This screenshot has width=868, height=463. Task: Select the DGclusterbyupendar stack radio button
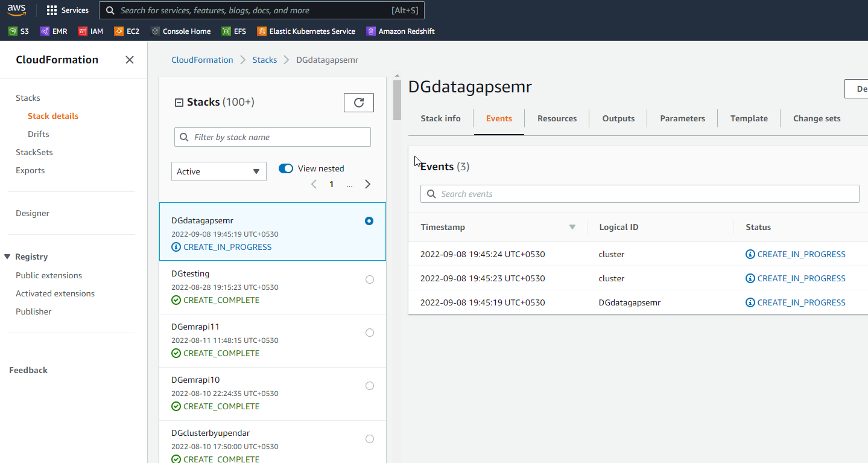(x=370, y=439)
